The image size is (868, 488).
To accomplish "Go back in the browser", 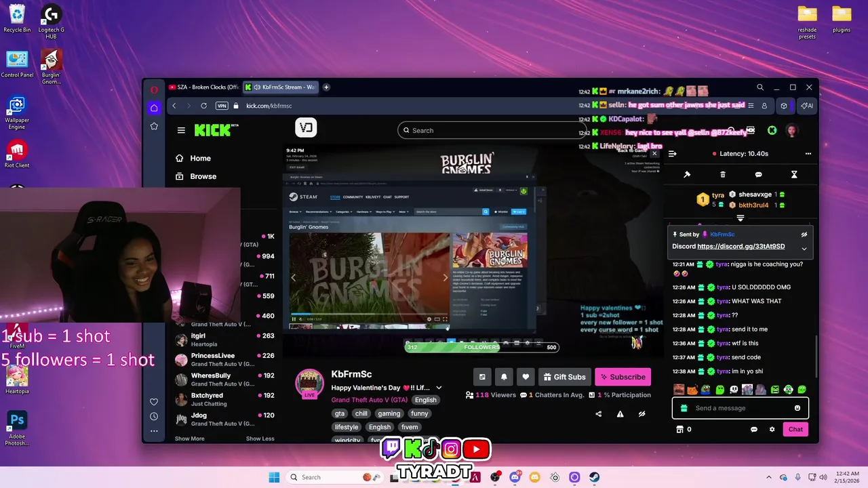I will [174, 106].
